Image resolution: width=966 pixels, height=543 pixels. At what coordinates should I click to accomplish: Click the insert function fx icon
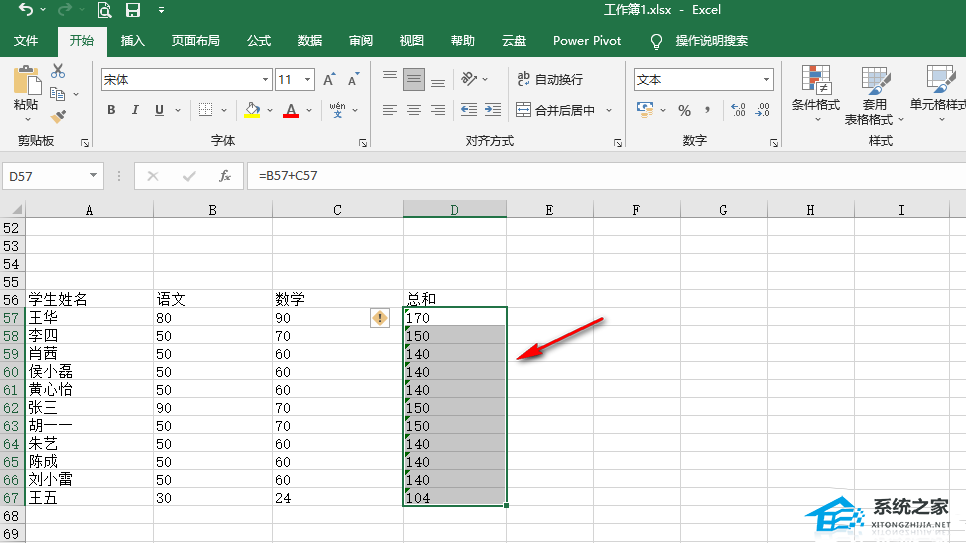pyautogui.click(x=225, y=176)
